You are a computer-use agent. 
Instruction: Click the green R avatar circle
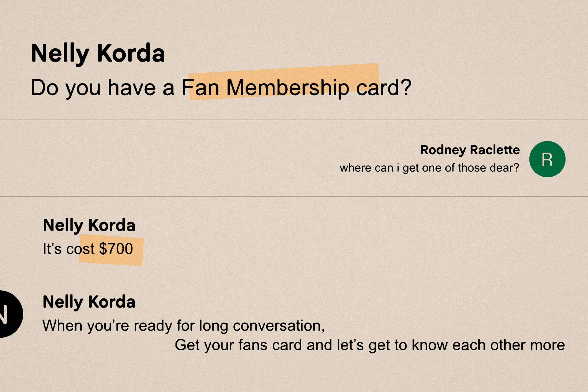547,159
